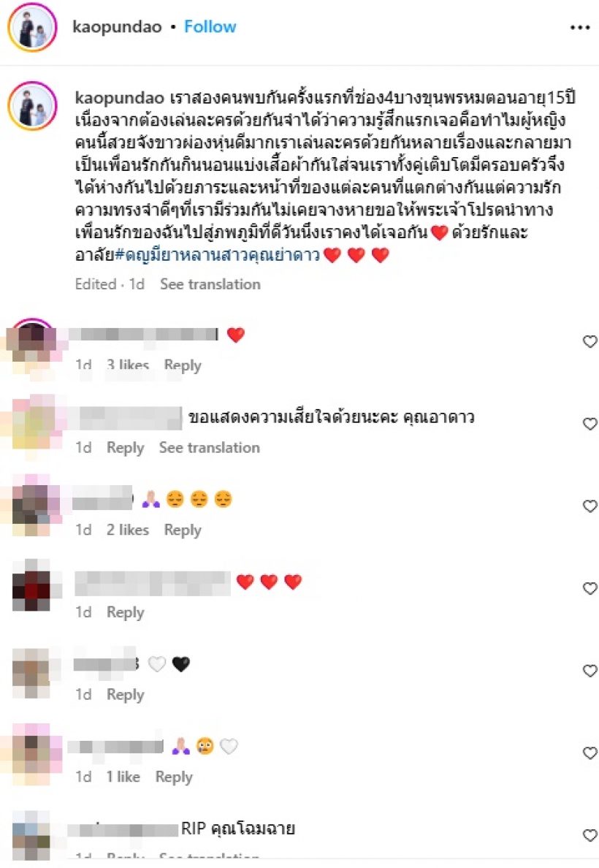Viewport: 599px width, 868px height.
Task: Open kaopundao username in the header
Action: [x=117, y=26]
